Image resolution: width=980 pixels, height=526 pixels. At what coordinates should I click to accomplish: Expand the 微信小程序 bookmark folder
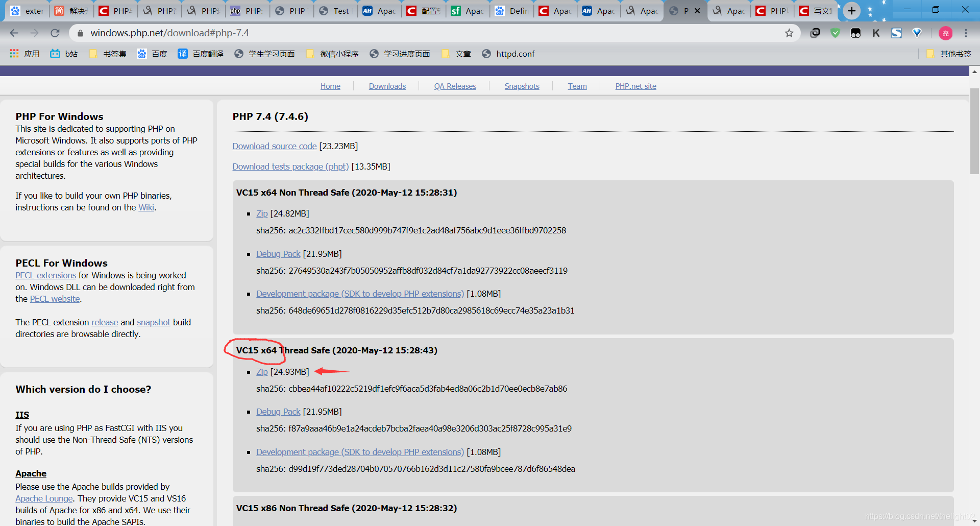click(332, 54)
